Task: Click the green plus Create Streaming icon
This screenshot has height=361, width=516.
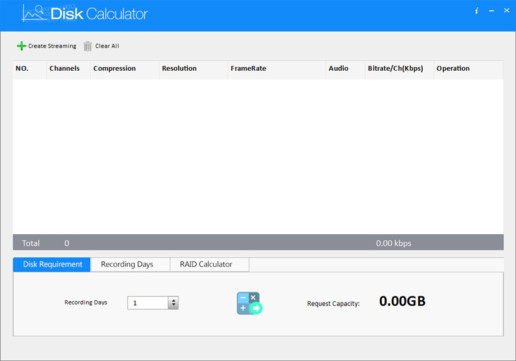Action: click(21, 46)
